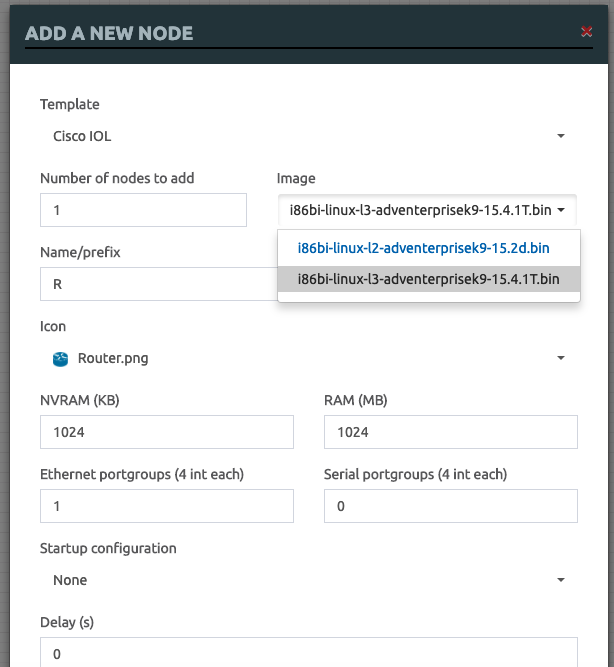Click the ADD A NEW NODE title
Image resolution: width=614 pixels, height=667 pixels.
(109, 34)
